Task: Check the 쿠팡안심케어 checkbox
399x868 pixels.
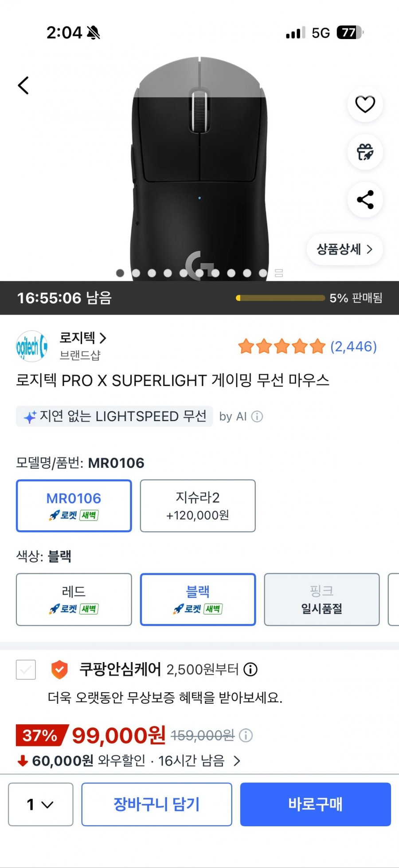Action: (x=26, y=669)
